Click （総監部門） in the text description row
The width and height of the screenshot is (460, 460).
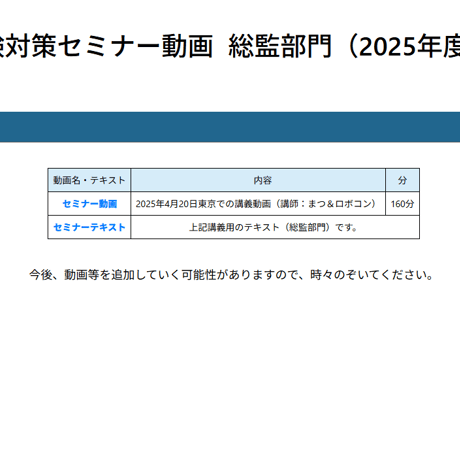(x=307, y=227)
